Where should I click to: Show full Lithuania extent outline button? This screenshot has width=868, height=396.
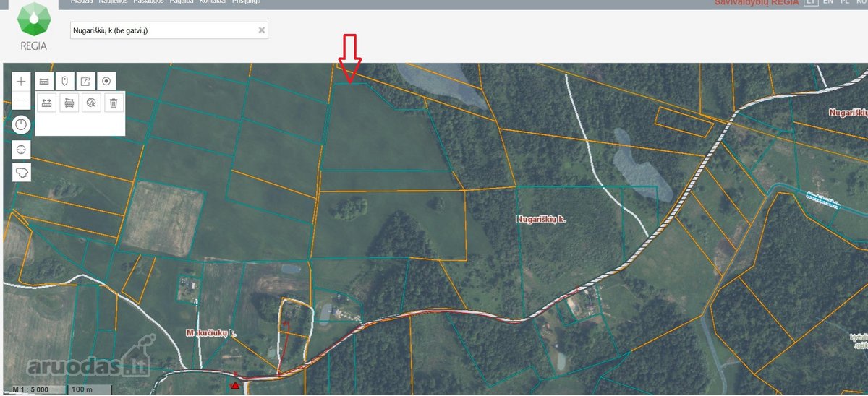point(21,172)
